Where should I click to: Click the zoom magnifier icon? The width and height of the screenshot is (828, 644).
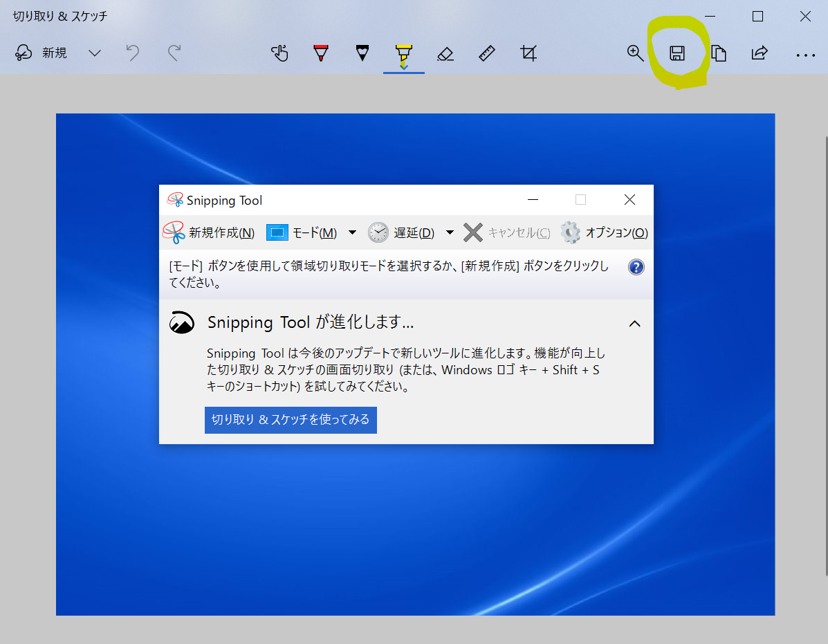tap(635, 53)
